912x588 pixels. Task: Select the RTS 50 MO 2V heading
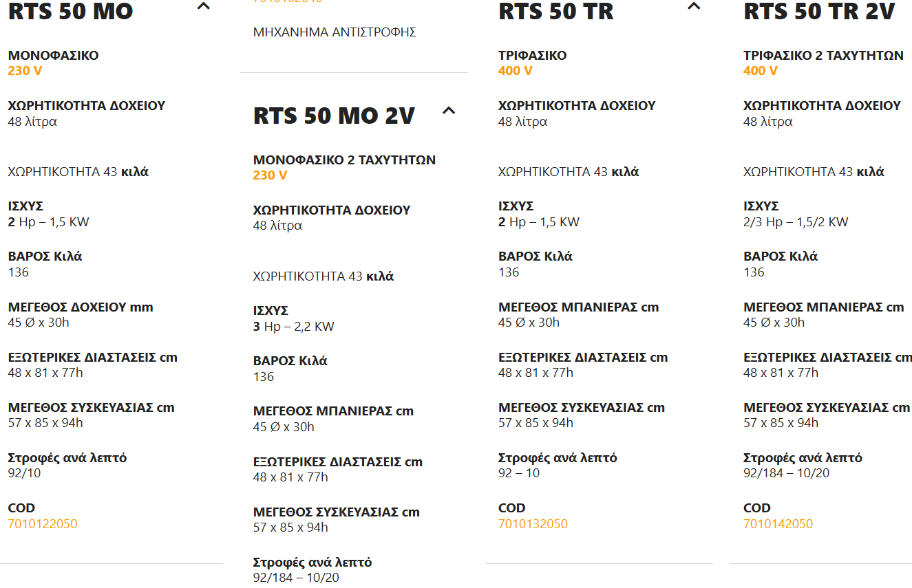click(x=334, y=116)
